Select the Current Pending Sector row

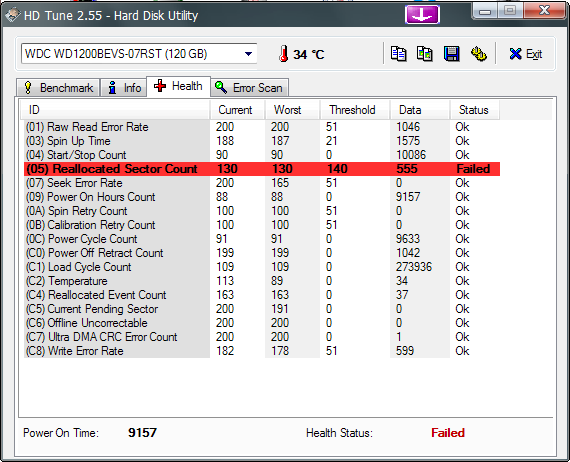click(x=262, y=309)
